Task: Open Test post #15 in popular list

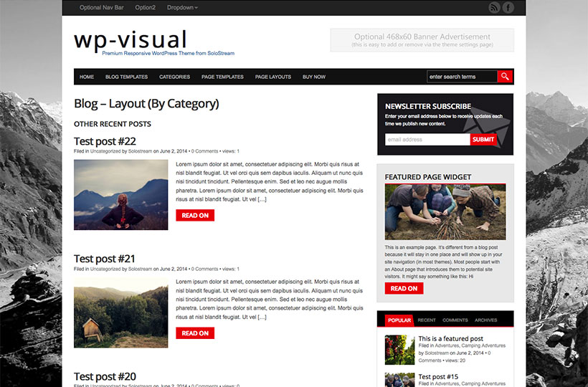Action: tap(438, 377)
